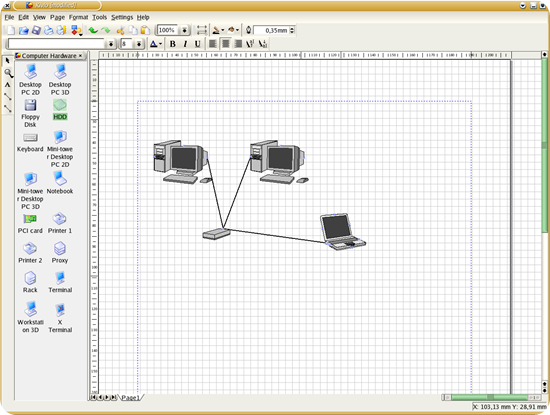Screen dimensions: 550x415
Task: Activate the text tool
Action: point(8,85)
